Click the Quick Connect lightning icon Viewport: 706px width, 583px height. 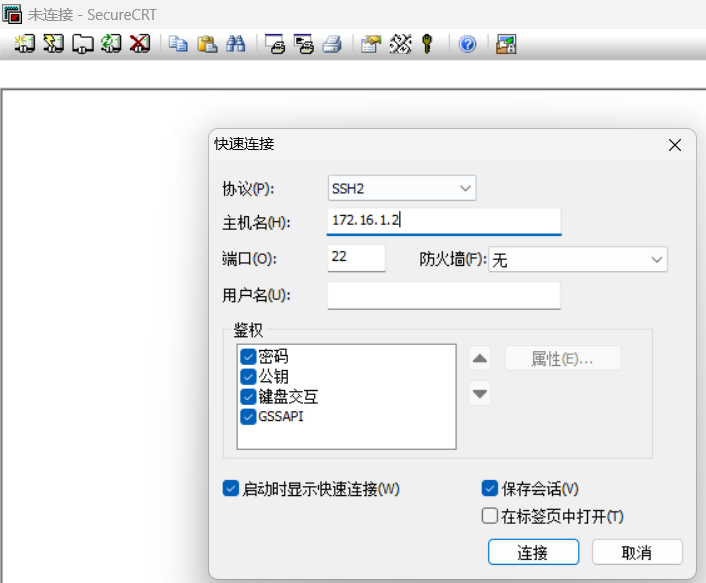[x=53, y=44]
